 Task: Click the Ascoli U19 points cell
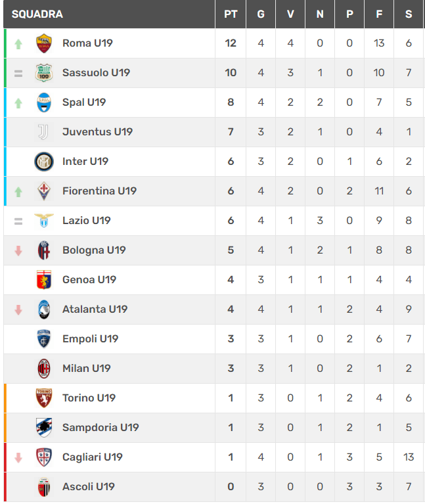[231, 487]
